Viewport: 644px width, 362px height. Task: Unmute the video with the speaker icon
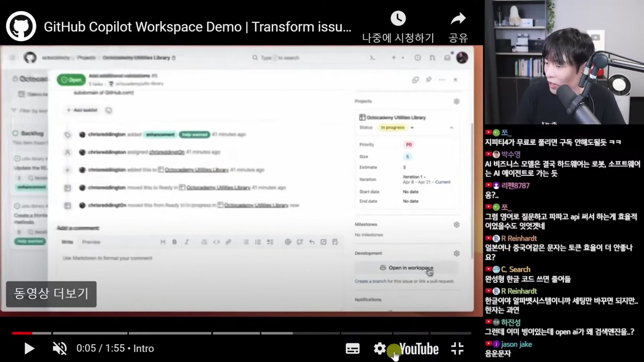[x=59, y=349]
